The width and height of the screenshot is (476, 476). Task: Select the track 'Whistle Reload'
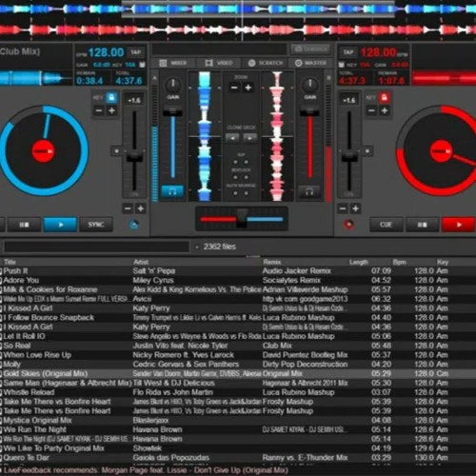[238, 392]
